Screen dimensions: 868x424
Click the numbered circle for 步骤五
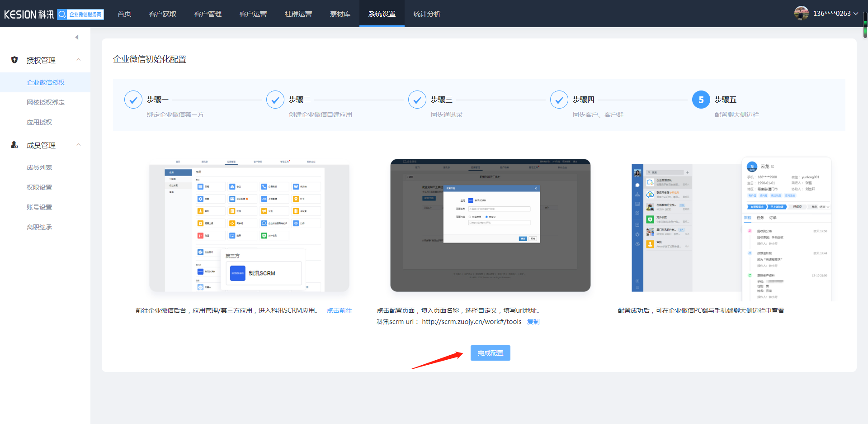coord(701,100)
